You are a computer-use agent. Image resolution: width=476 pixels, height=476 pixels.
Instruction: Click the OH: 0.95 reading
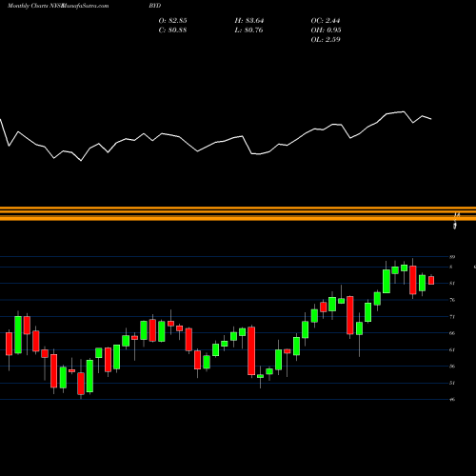[326, 30]
